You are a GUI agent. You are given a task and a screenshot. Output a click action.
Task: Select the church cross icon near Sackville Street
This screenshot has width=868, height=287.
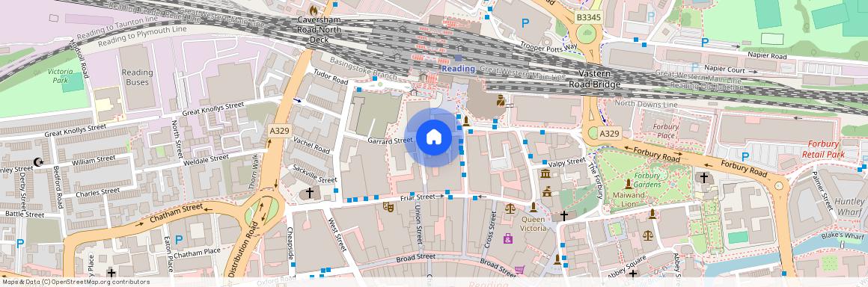point(310,193)
